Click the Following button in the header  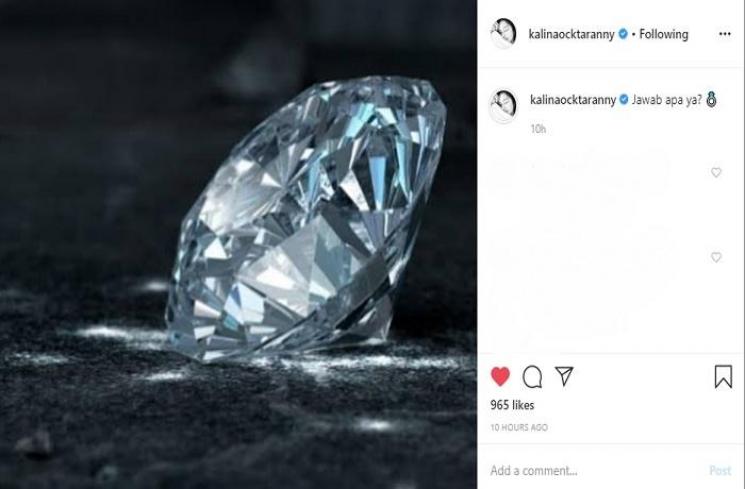click(664, 34)
